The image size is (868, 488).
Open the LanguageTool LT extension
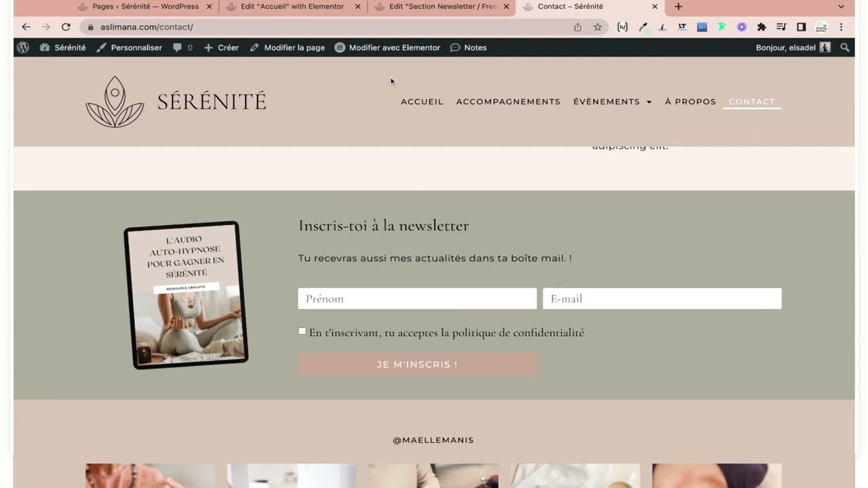[x=682, y=27]
